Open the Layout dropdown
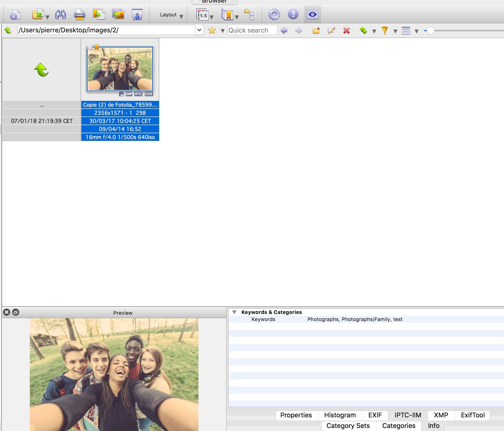 tap(171, 15)
